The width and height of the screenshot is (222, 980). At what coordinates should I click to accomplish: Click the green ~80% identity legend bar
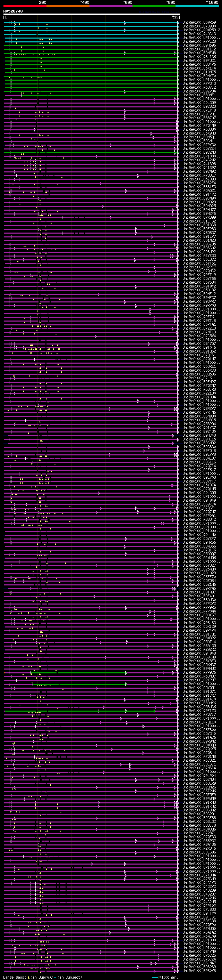coord(154,6)
